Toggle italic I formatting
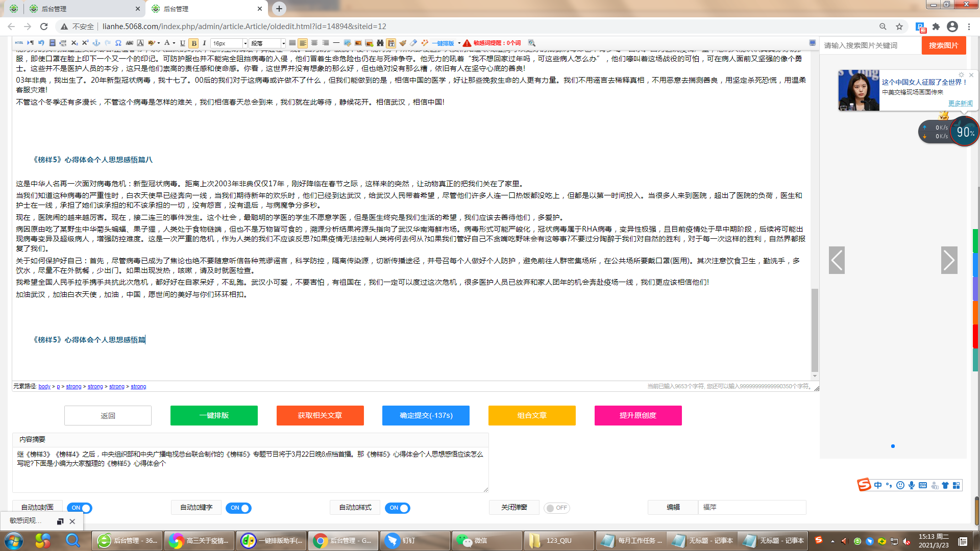The width and height of the screenshot is (980, 551). pyautogui.click(x=204, y=43)
